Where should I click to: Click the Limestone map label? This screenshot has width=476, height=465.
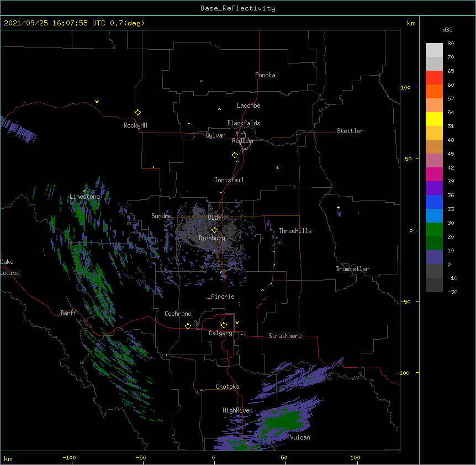tap(84, 197)
